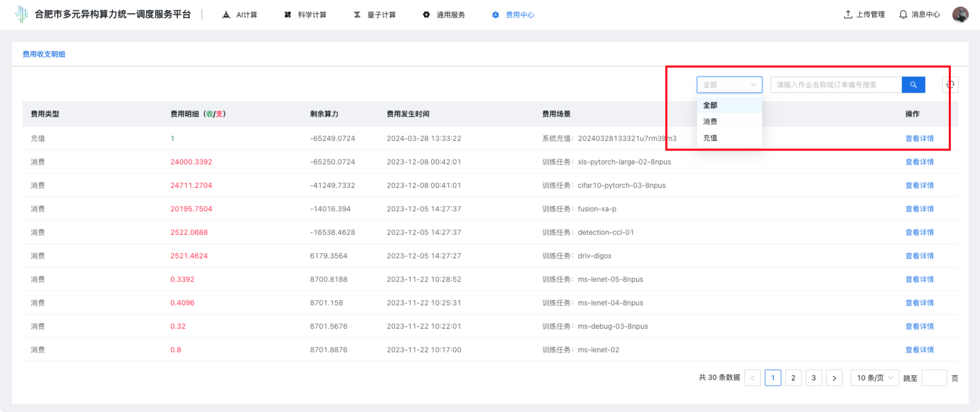Click 查看详情 for xls-pytorch-large-02-8npus row
The height and width of the screenshot is (412, 980).
pos(919,162)
